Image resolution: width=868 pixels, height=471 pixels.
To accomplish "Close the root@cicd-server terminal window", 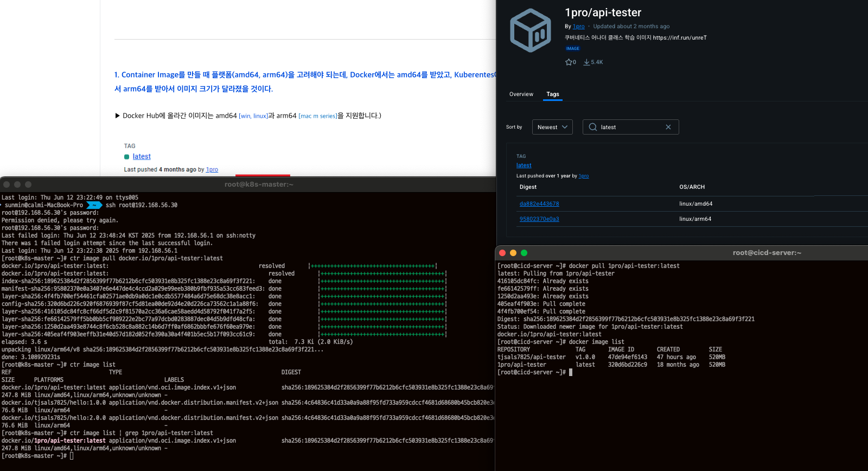I will [502, 253].
